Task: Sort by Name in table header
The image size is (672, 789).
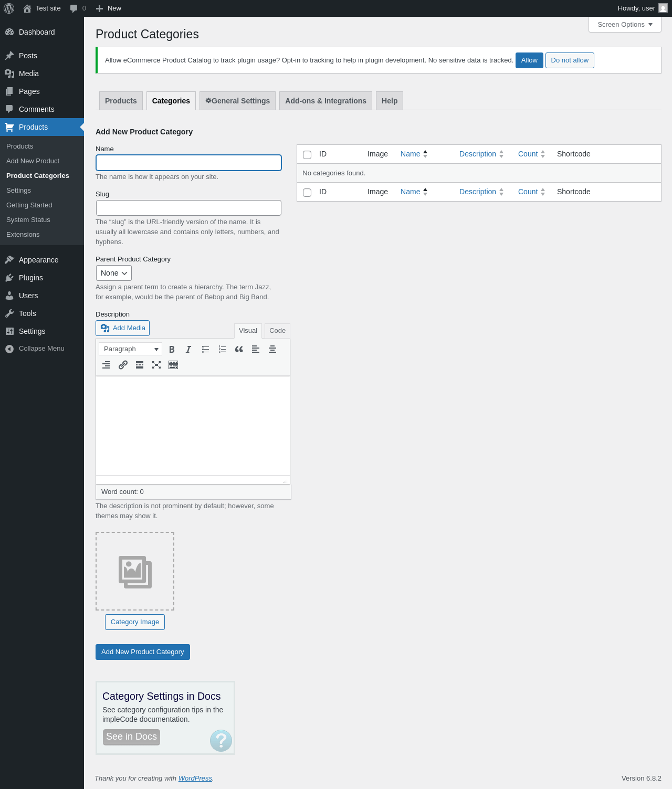Action: 414,154
